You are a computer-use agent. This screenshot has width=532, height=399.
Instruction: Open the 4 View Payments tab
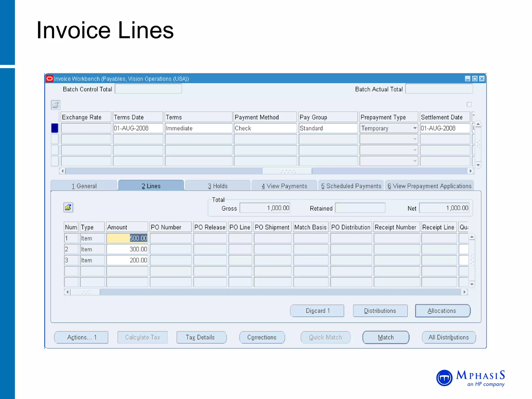click(284, 186)
